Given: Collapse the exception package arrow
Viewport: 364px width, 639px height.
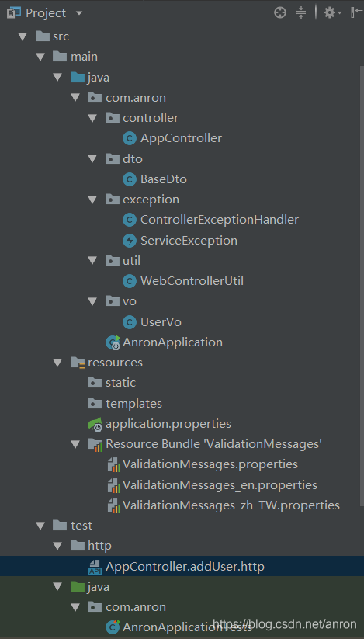Looking at the screenshot, I should point(93,200).
